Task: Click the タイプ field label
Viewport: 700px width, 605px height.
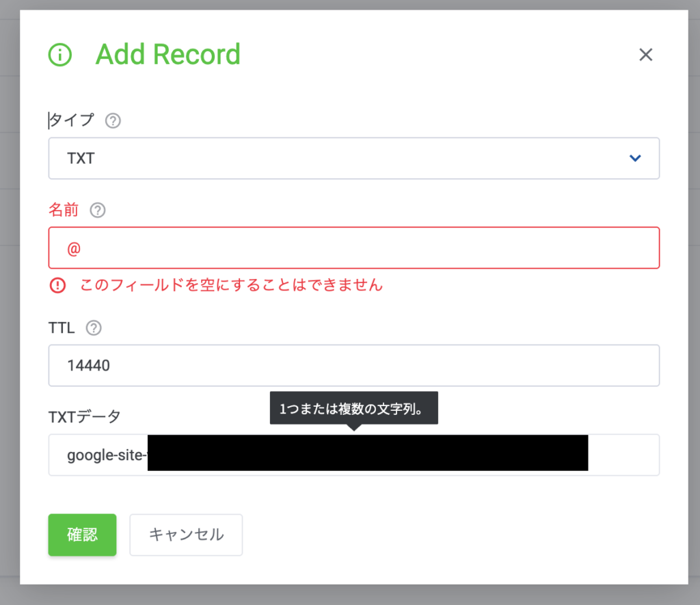Action: coord(71,121)
